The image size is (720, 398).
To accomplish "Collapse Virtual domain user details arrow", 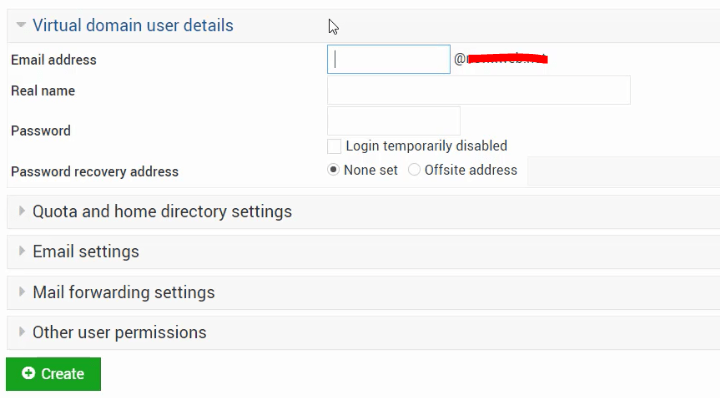I will click(x=21, y=25).
